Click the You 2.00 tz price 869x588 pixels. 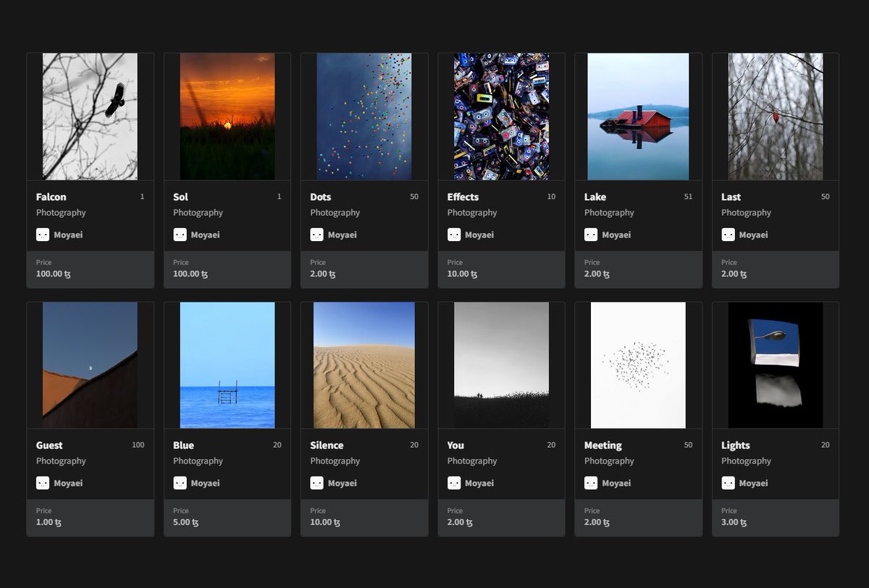click(x=461, y=522)
